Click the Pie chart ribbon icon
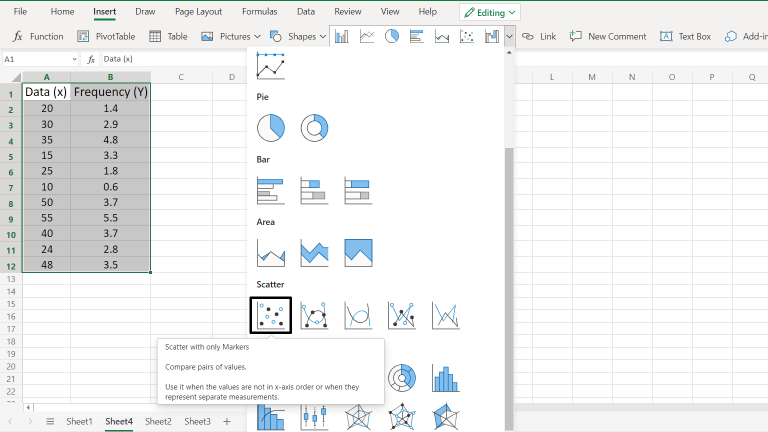 392,36
